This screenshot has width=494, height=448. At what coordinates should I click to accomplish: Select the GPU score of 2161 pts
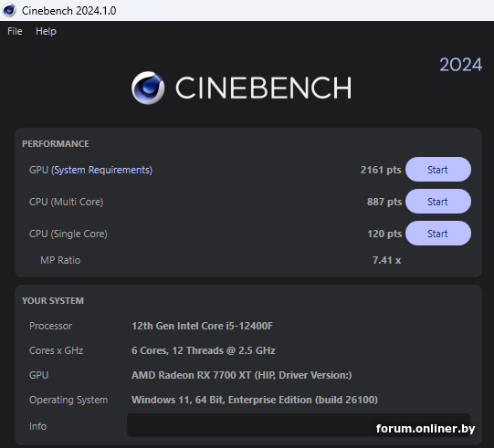tap(381, 170)
